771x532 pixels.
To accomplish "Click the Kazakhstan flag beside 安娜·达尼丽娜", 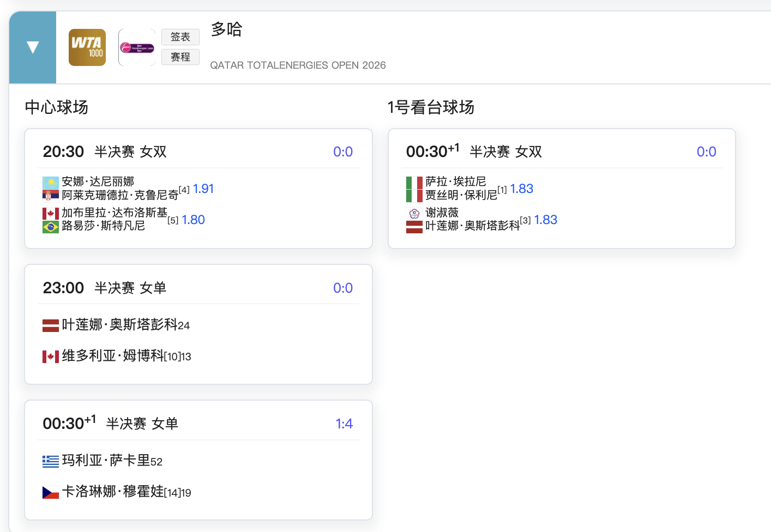I will [50, 182].
